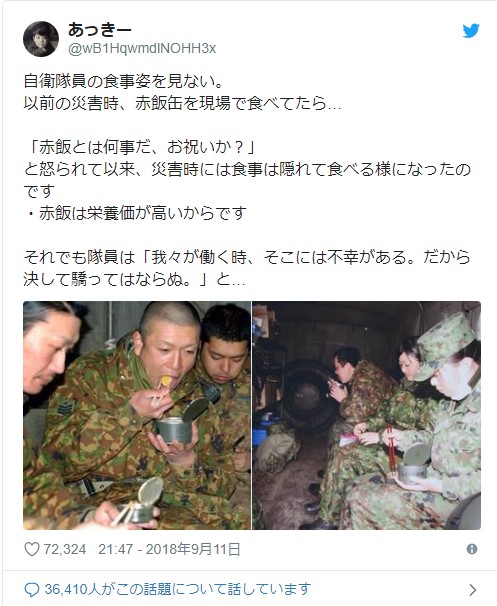Click the quote 赤飯とは何事だ、お祝いか？

[x=143, y=147]
